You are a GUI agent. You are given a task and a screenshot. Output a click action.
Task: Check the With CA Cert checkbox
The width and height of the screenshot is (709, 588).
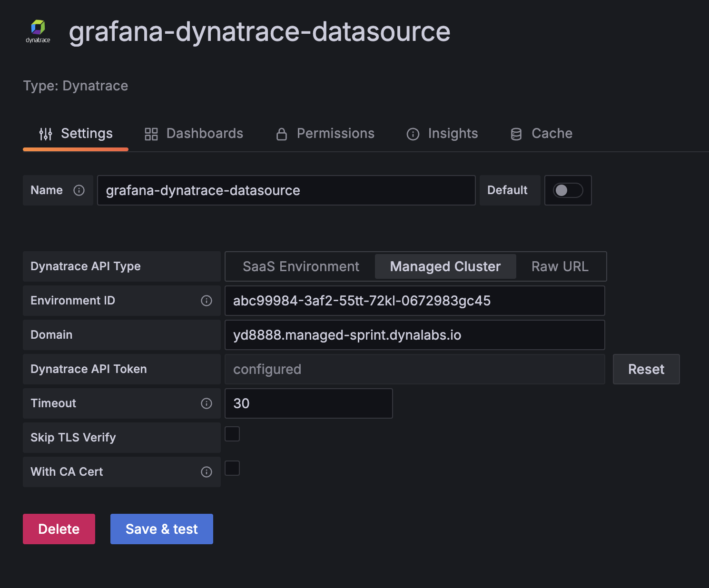click(x=232, y=468)
